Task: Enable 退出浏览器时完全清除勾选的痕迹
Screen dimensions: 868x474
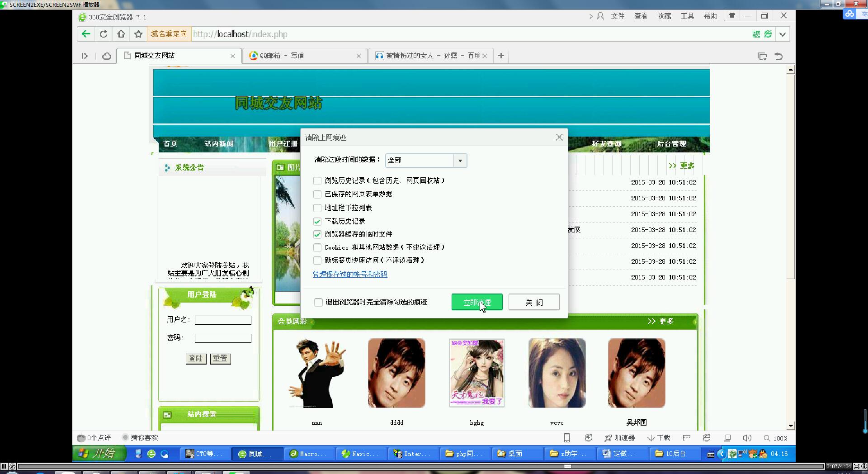Action: [318, 302]
